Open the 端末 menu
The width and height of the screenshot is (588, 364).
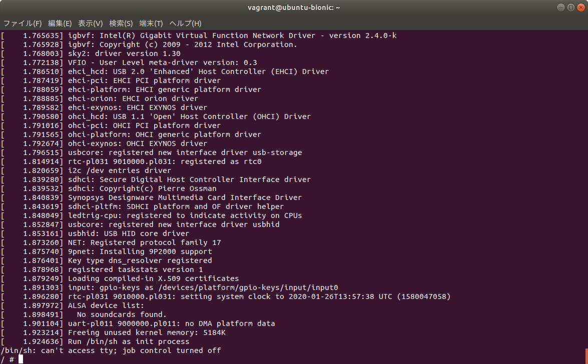[151, 23]
